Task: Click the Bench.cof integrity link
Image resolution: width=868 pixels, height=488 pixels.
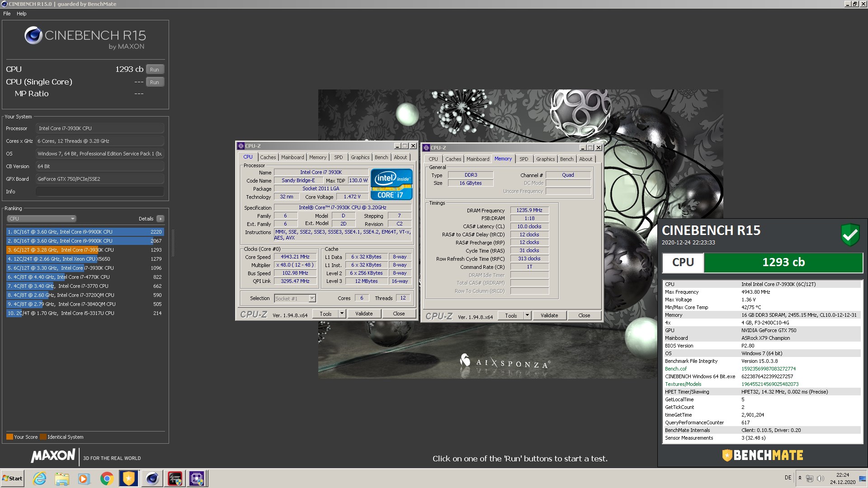Action: point(675,369)
